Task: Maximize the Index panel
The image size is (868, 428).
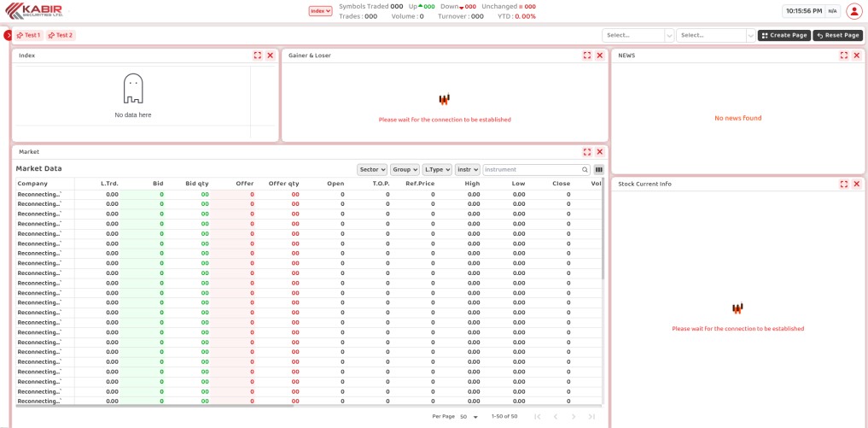Action: [x=258, y=56]
